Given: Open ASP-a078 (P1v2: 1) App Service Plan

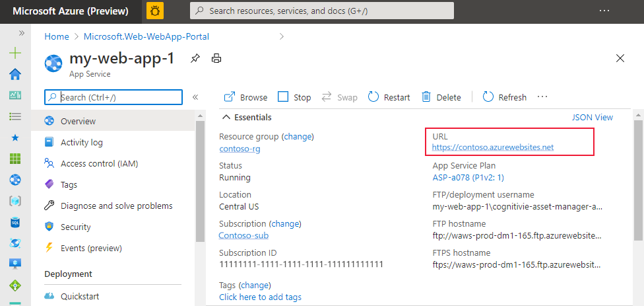Looking at the screenshot, I should pos(468,178).
